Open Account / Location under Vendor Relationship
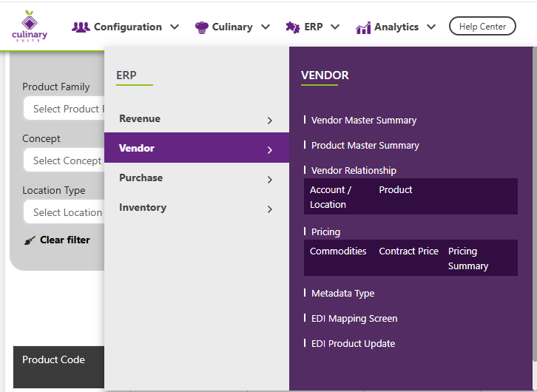 pos(331,197)
